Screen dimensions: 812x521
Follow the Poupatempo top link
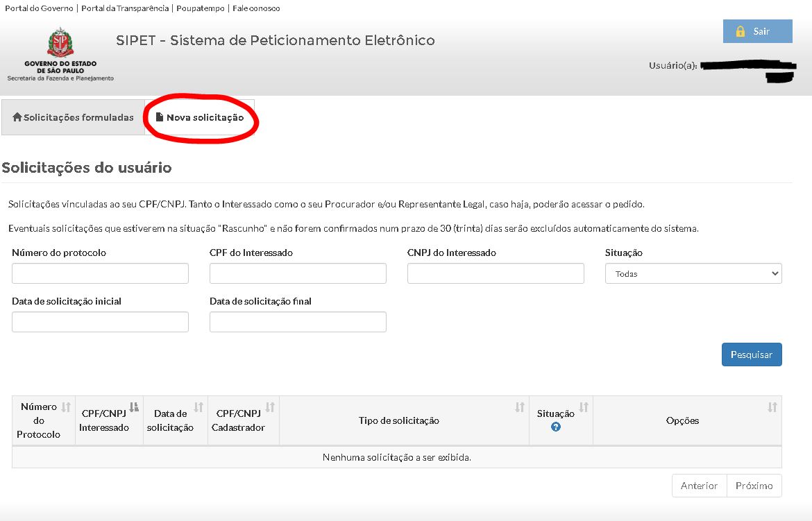click(x=201, y=8)
